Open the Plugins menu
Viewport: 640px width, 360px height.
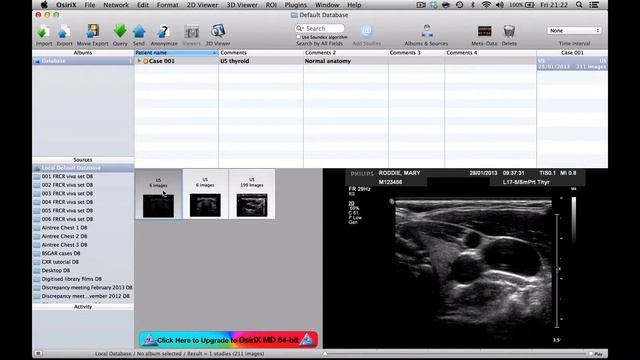click(x=296, y=5)
